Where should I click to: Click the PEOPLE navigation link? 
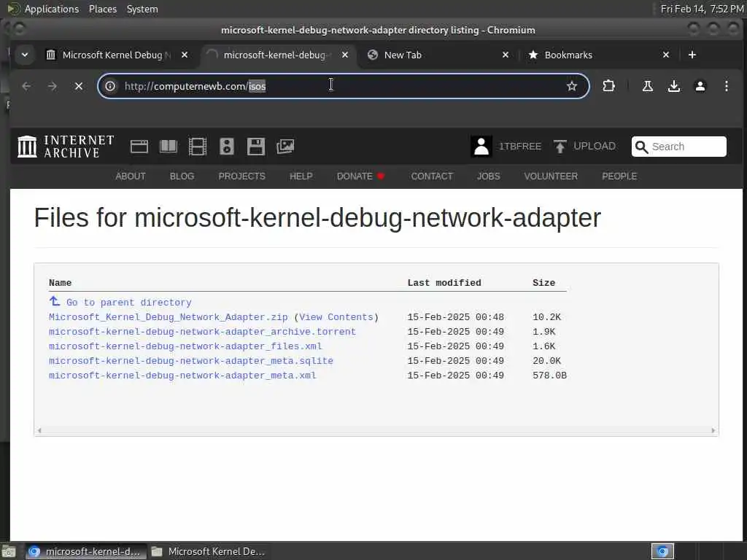click(x=619, y=176)
